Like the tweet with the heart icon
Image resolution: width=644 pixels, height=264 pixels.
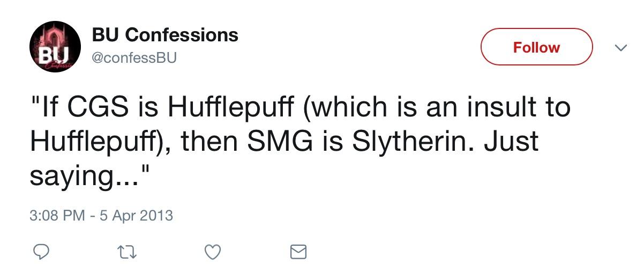tap(213, 251)
